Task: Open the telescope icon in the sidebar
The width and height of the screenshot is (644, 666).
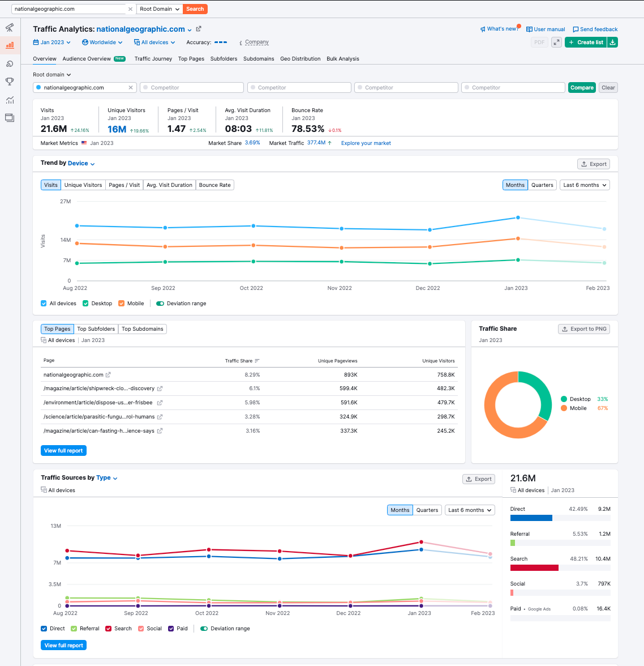Action: 10,28
